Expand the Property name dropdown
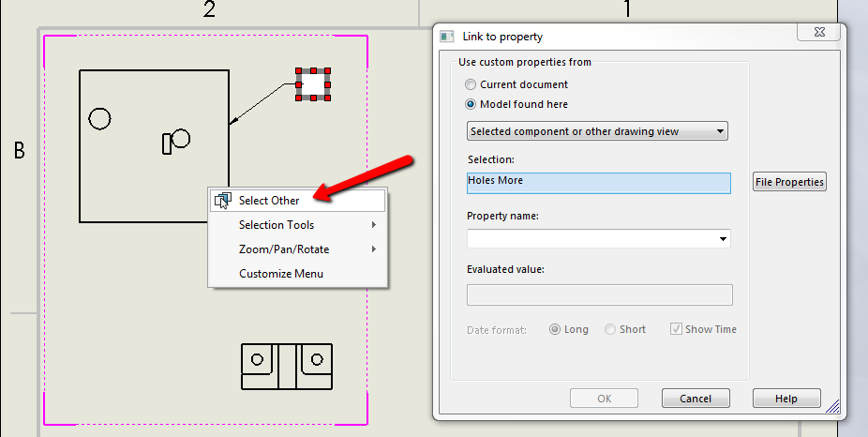This screenshot has height=437, width=868. coord(599,239)
